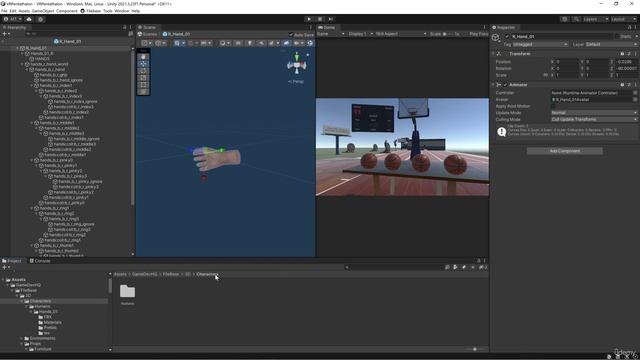Toggle constrained proportions link for Scale
The width and height of the screenshot is (640, 360).
tap(546, 75)
